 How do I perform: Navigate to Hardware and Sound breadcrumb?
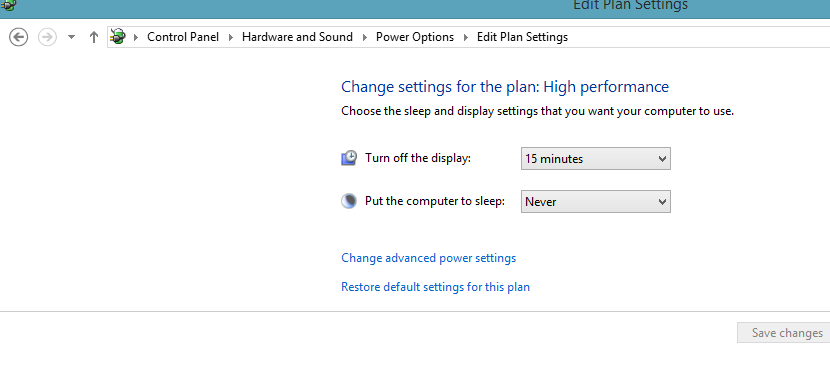coord(297,37)
